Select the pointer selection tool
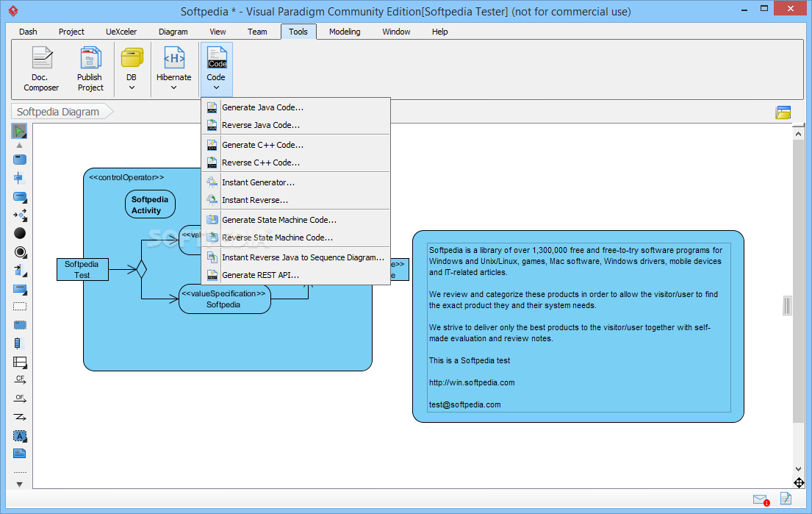This screenshot has width=812, height=514. coord(20,131)
